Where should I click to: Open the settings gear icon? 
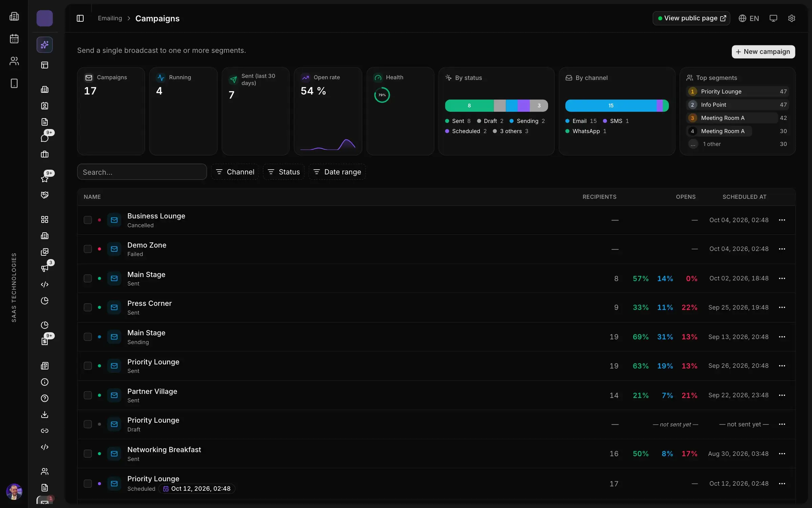click(791, 18)
